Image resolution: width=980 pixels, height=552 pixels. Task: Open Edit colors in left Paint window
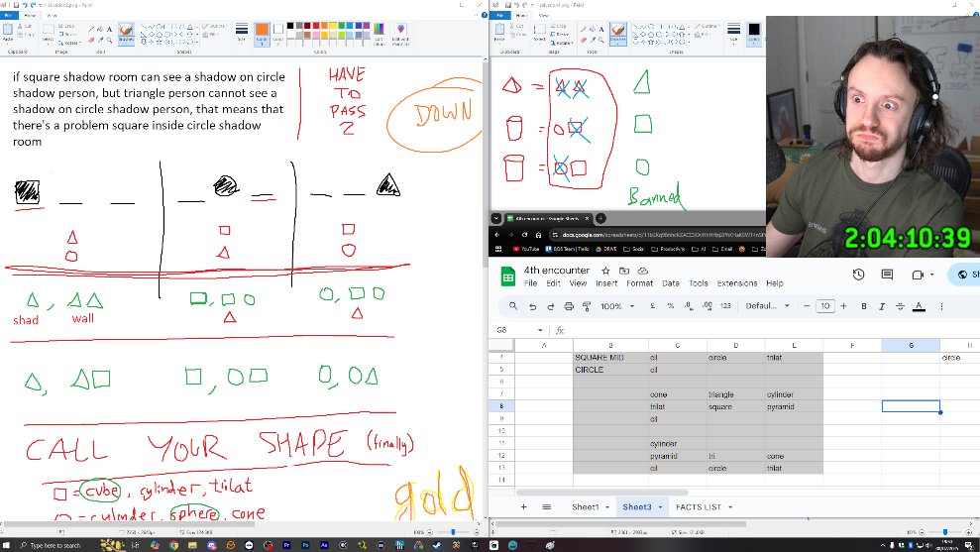(379, 35)
